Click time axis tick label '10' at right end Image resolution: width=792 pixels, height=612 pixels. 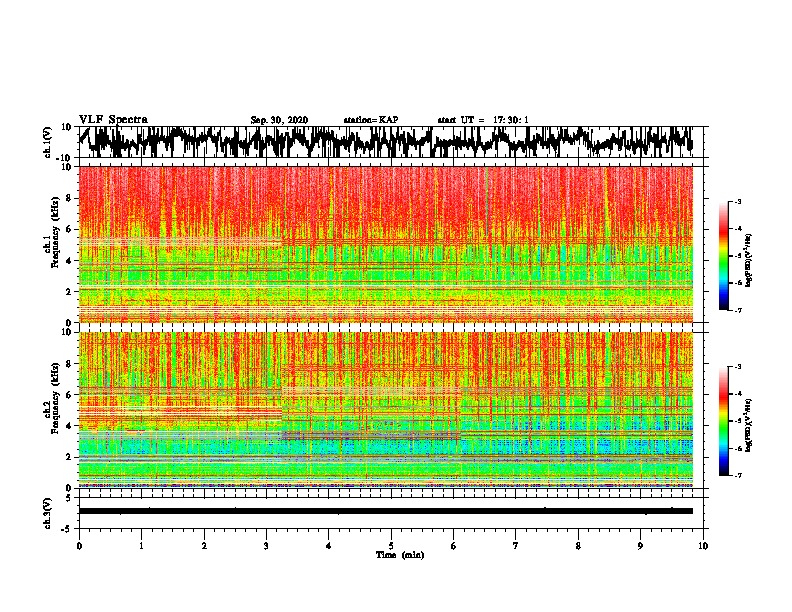(703, 546)
